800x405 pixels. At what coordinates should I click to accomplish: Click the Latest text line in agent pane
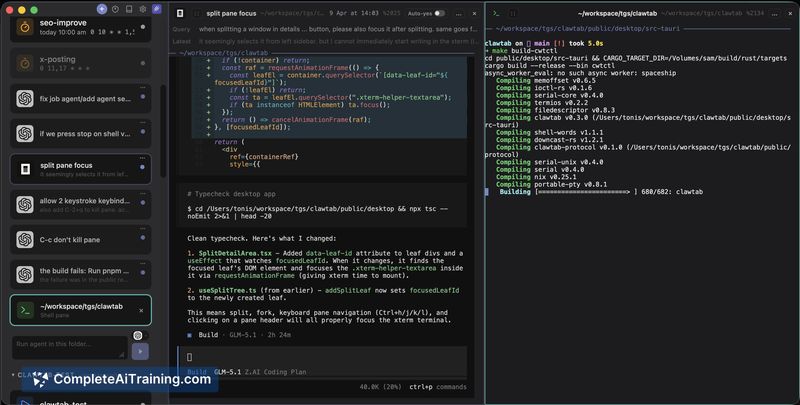[x=324, y=41]
